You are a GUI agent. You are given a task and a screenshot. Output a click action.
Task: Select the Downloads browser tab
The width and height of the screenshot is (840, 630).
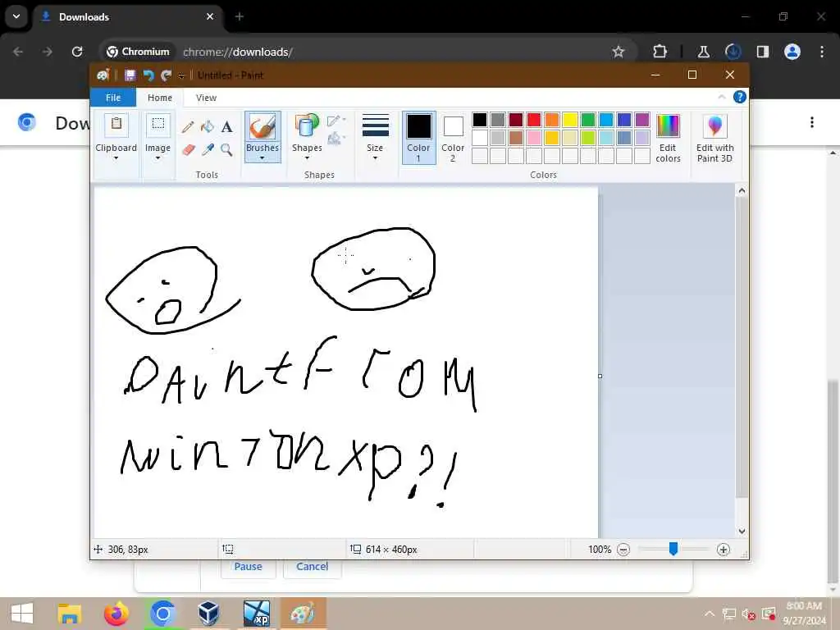tap(129, 17)
